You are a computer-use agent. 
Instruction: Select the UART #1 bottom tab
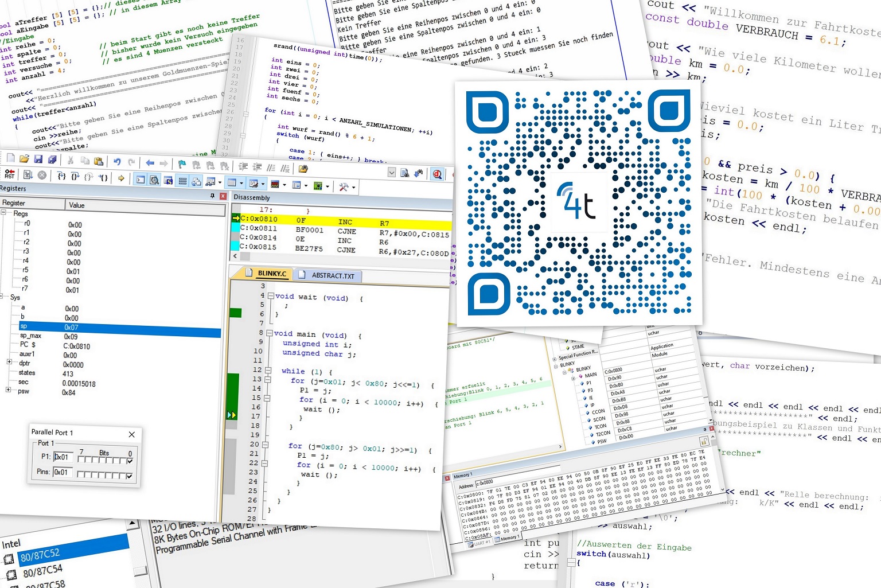pos(480,544)
